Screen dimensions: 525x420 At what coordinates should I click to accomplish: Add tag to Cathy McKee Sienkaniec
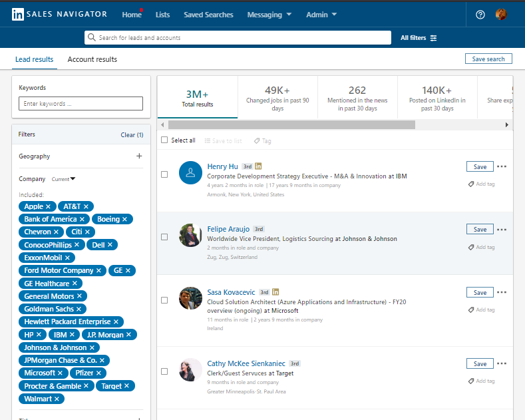(x=482, y=381)
